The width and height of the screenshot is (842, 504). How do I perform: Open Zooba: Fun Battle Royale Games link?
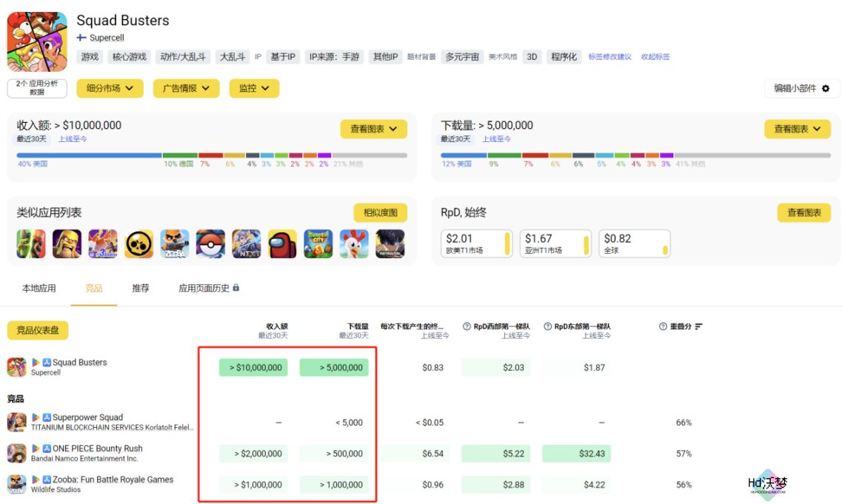(113, 480)
